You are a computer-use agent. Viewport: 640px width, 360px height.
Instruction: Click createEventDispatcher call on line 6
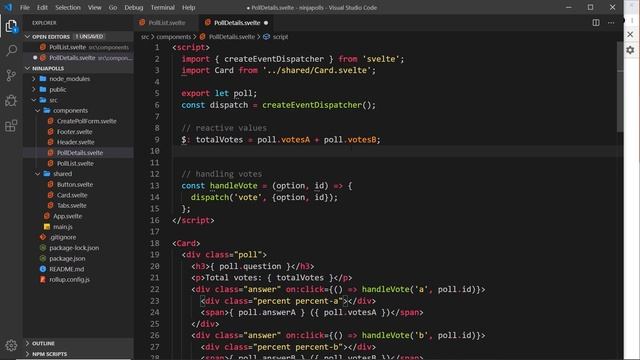pos(312,105)
